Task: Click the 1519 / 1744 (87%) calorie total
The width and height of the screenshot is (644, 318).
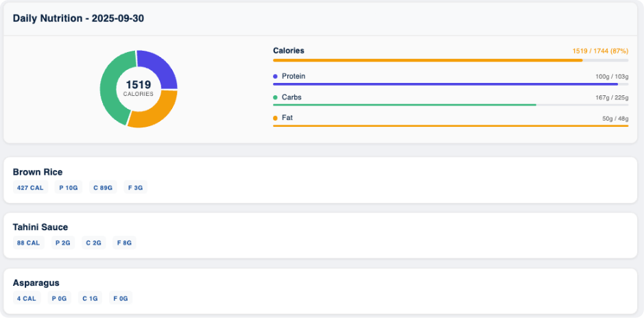Action: [x=600, y=51]
